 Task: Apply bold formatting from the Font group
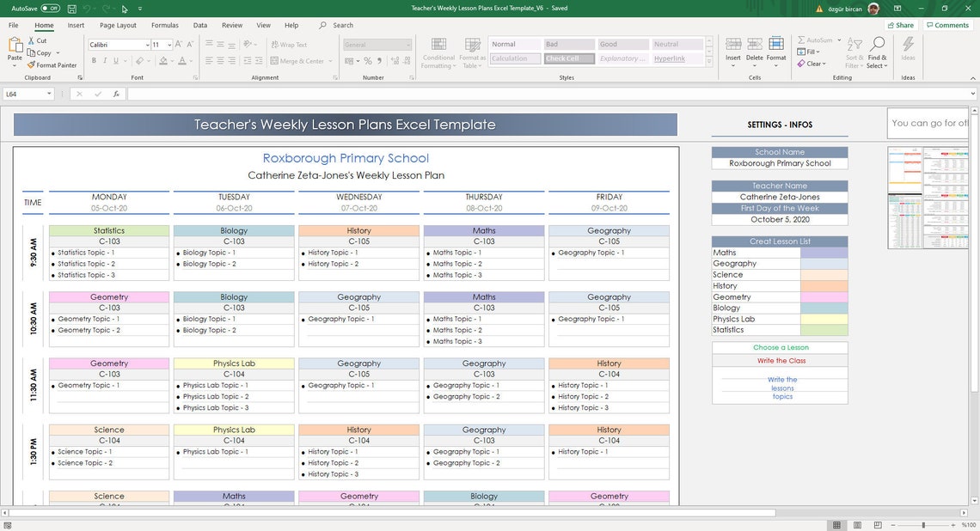click(94, 60)
